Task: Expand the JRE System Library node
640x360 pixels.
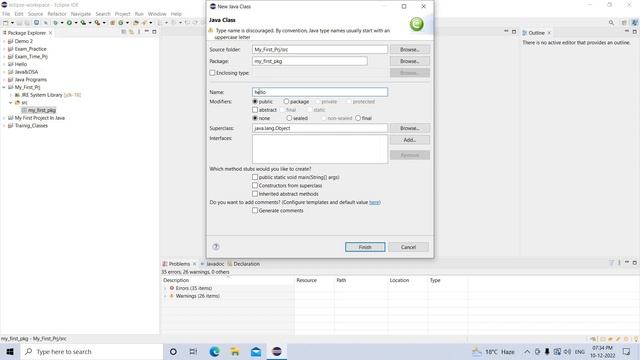Action: pyautogui.click(x=11, y=95)
